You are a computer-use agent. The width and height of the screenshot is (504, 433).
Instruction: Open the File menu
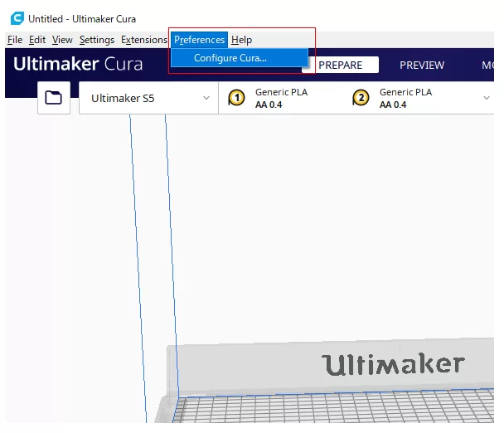coord(15,40)
